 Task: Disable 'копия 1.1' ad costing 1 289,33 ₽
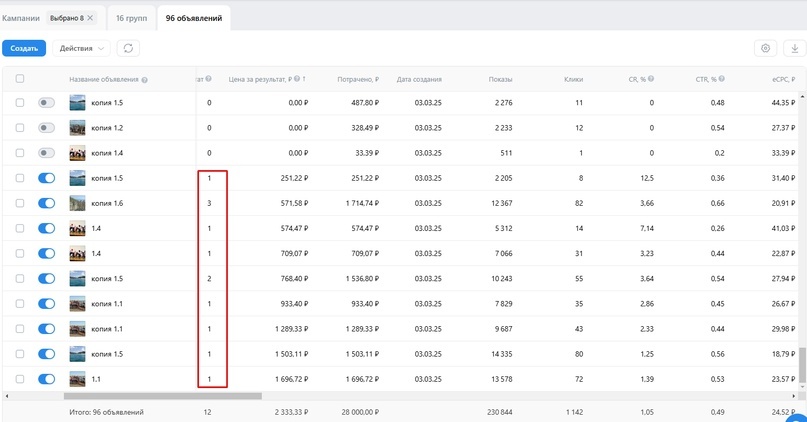[x=46, y=329]
